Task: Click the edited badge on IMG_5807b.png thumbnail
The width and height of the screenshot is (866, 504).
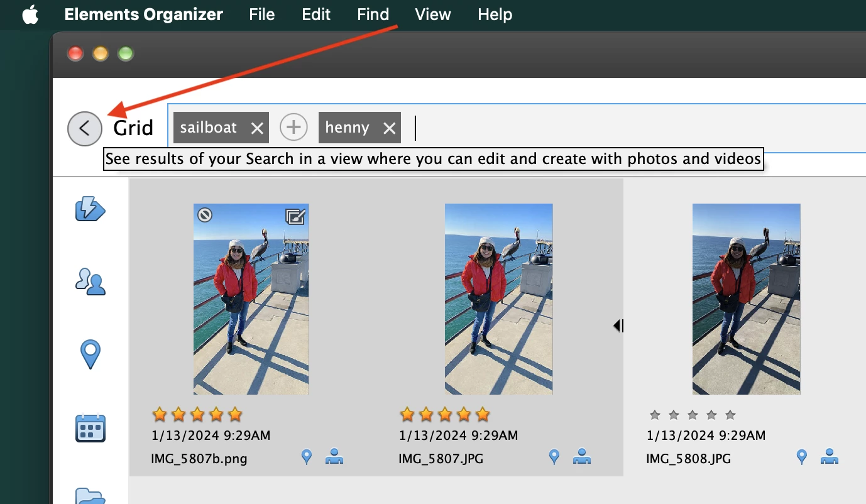Action: tap(295, 217)
